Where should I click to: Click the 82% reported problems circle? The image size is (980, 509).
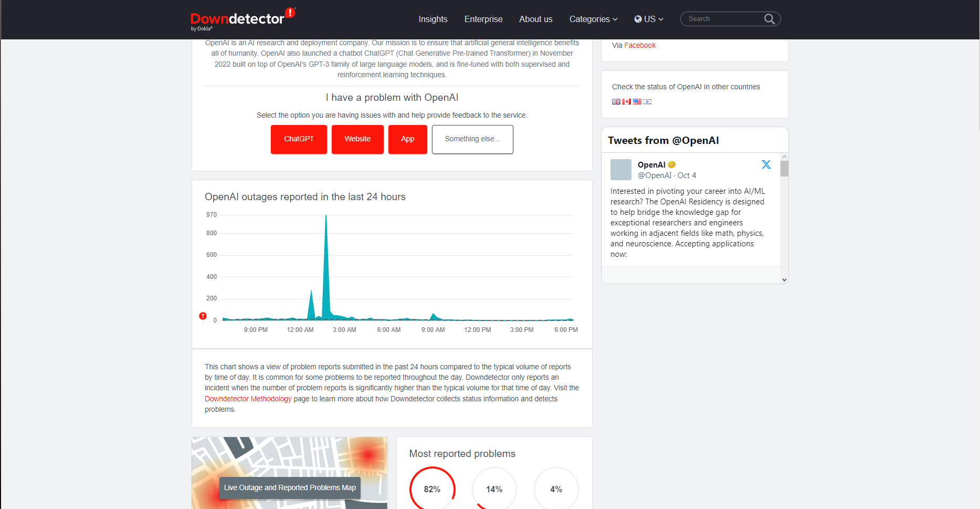[432, 489]
